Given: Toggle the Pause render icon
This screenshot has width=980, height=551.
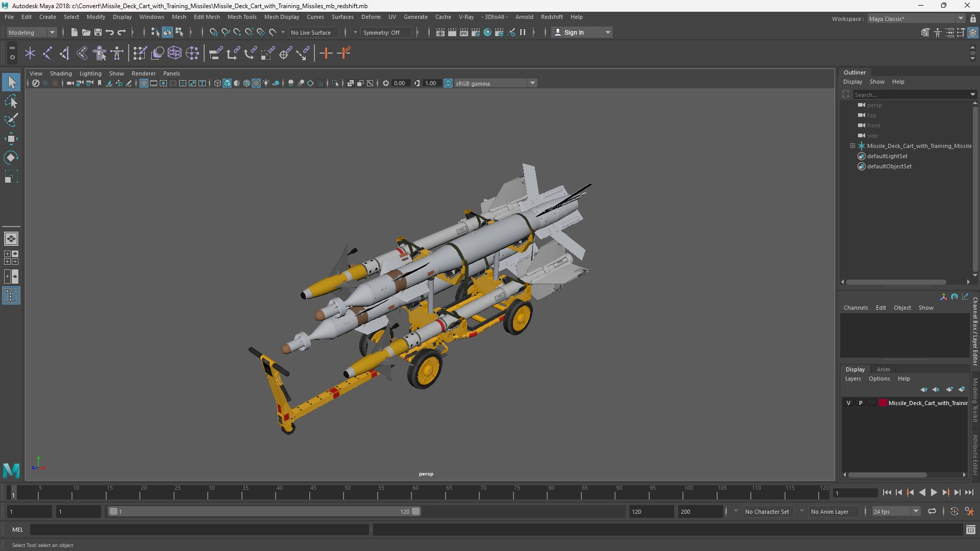Looking at the screenshot, I should [x=523, y=32].
